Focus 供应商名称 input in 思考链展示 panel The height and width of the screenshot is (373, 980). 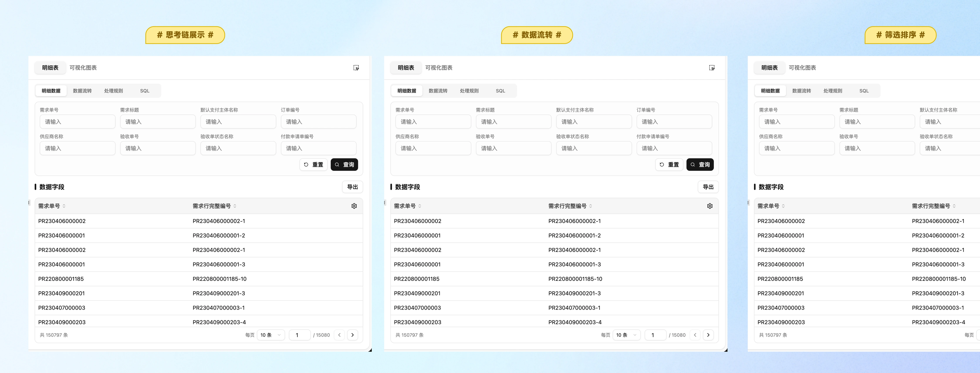click(78, 148)
